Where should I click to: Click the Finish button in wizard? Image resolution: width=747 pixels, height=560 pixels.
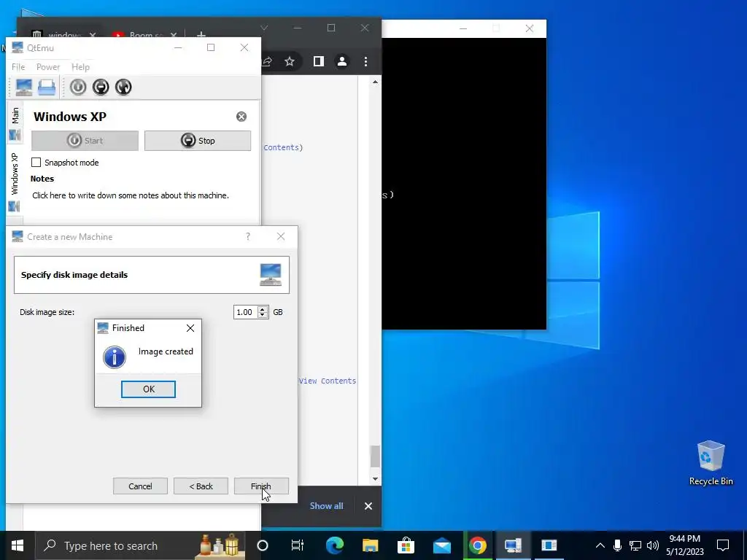tap(261, 486)
